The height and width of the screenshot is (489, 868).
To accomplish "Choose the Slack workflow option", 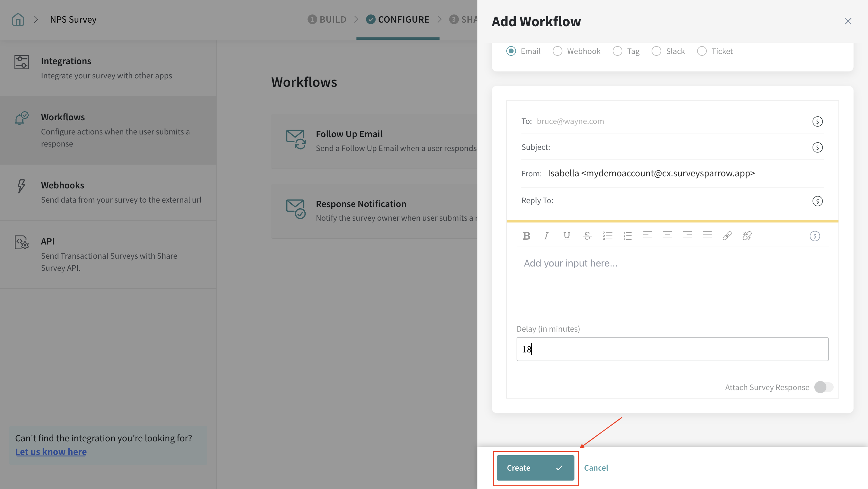I will pos(656,51).
